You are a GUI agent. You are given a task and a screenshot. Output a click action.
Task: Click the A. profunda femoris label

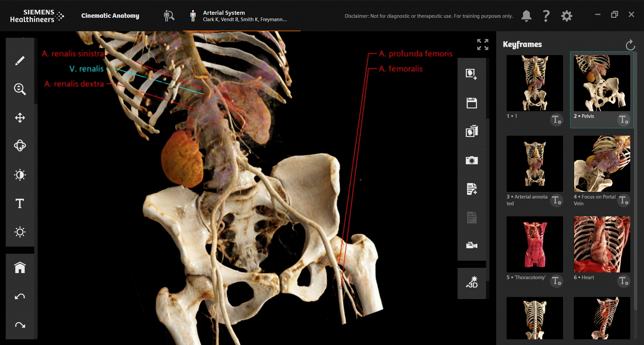tap(416, 54)
